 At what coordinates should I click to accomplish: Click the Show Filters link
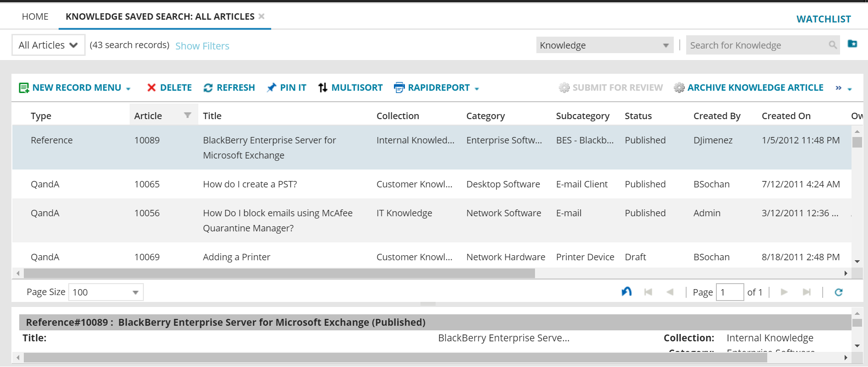tap(202, 46)
